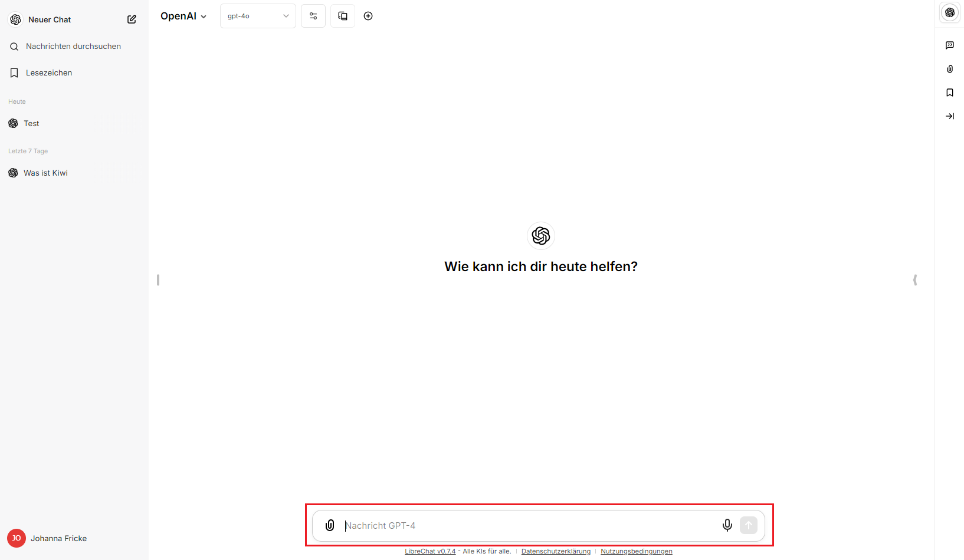Screen dimensions: 964x560
Task: Focus the Nachricht GPT-4 message field
Action: (529, 525)
